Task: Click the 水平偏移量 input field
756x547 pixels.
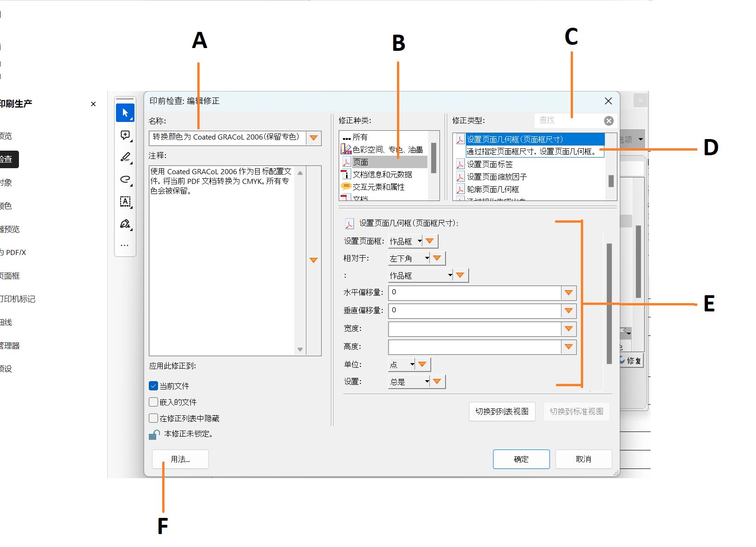Action: 475,292
